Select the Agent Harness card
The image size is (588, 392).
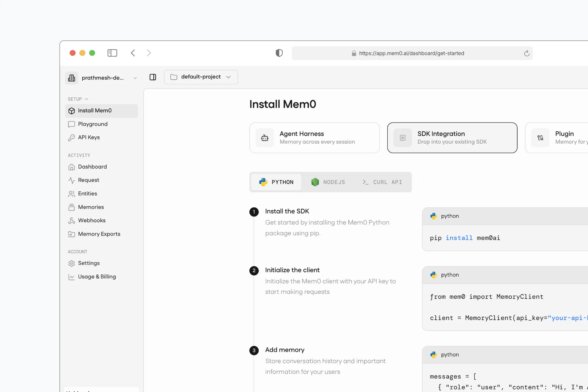pos(315,138)
